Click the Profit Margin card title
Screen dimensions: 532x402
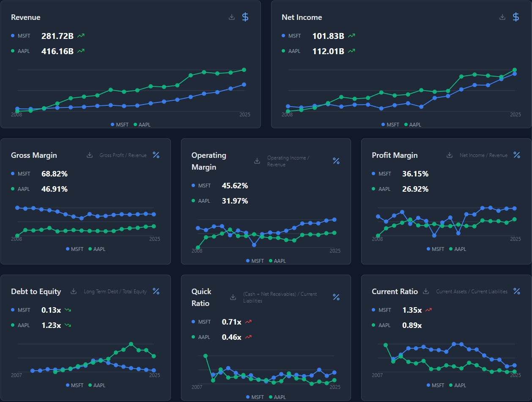(395, 155)
